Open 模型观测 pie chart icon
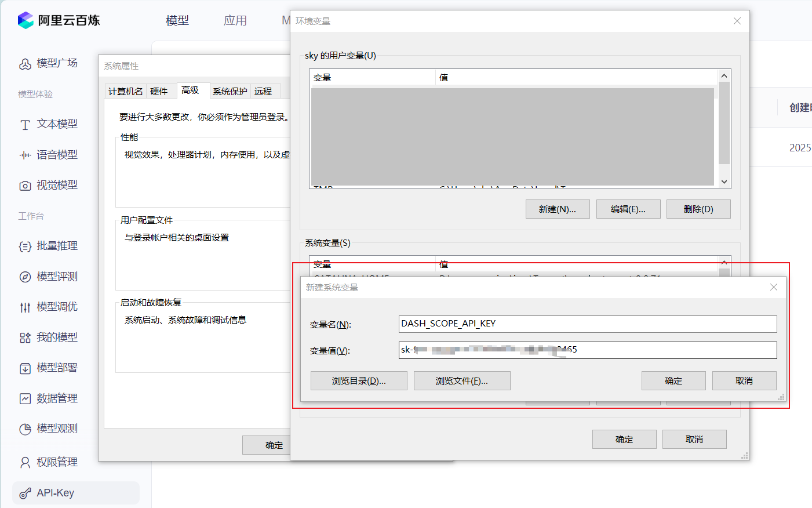Image resolution: width=812 pixels, height=508 pixels. [25, 429]
